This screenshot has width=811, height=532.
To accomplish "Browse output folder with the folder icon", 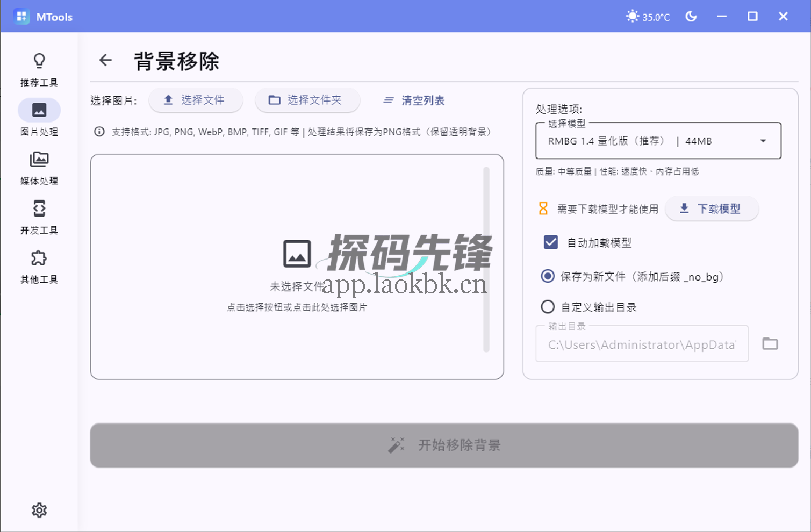I will click(x=770, y=343).
